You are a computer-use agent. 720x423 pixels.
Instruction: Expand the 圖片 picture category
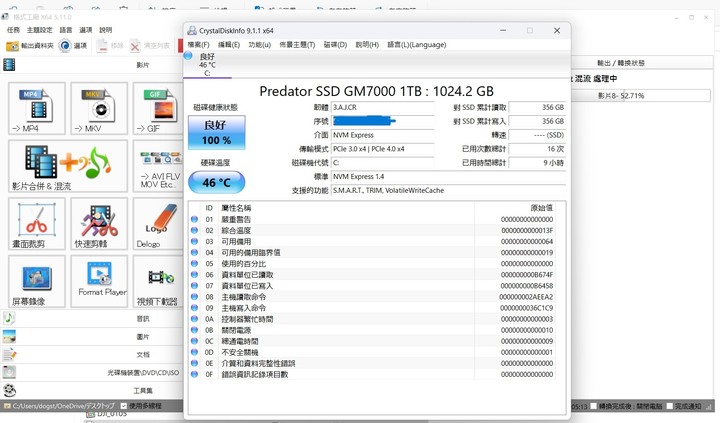click(x=92, y=336)
